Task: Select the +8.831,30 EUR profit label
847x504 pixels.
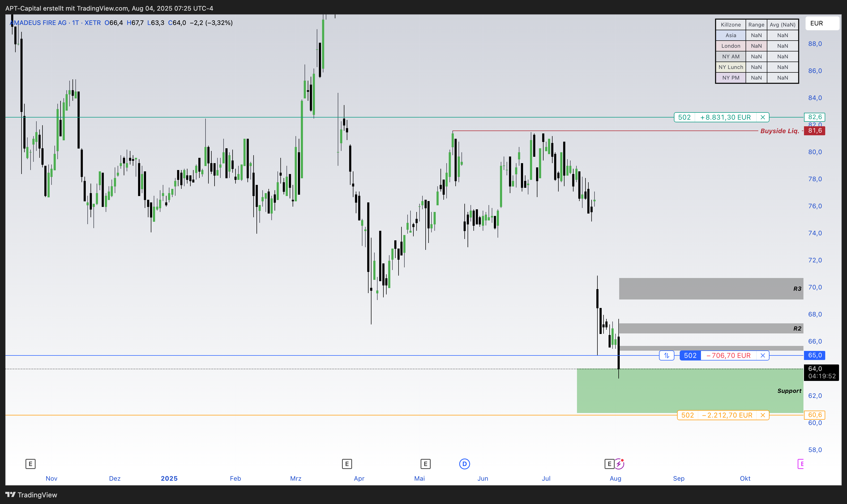Action: (725, 117)
